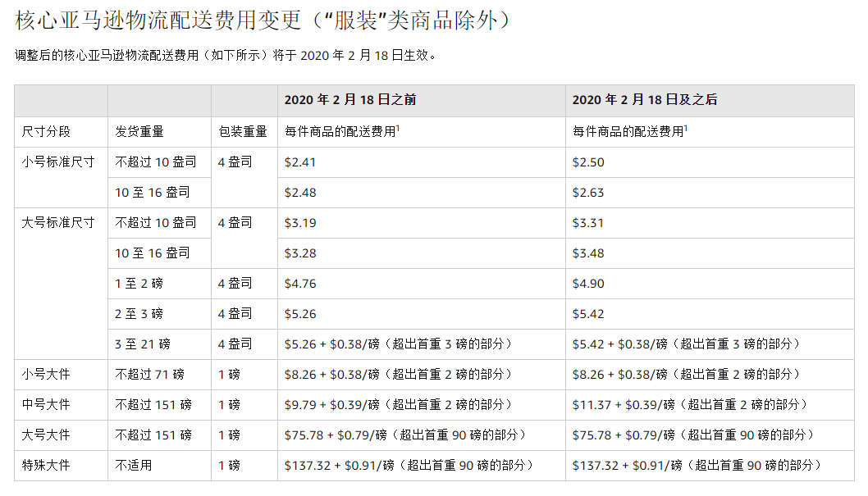Click the 特殊大件 row label
The height and width of the screenshot is (496, 868).
point(46,466)
